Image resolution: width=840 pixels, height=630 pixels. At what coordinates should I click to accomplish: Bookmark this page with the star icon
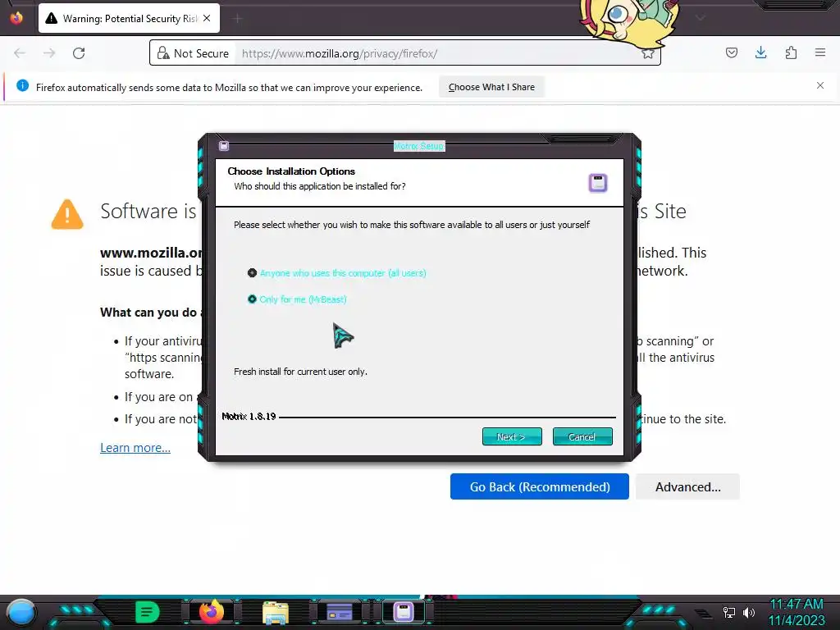tap(648, 53)
